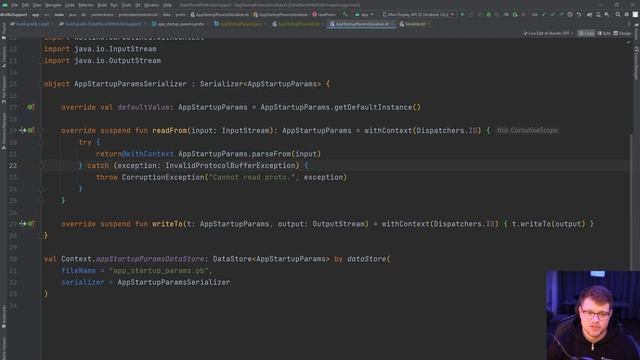Open the Build menu
The width and height of the screenshot is (640, 360).
(102, 5)
